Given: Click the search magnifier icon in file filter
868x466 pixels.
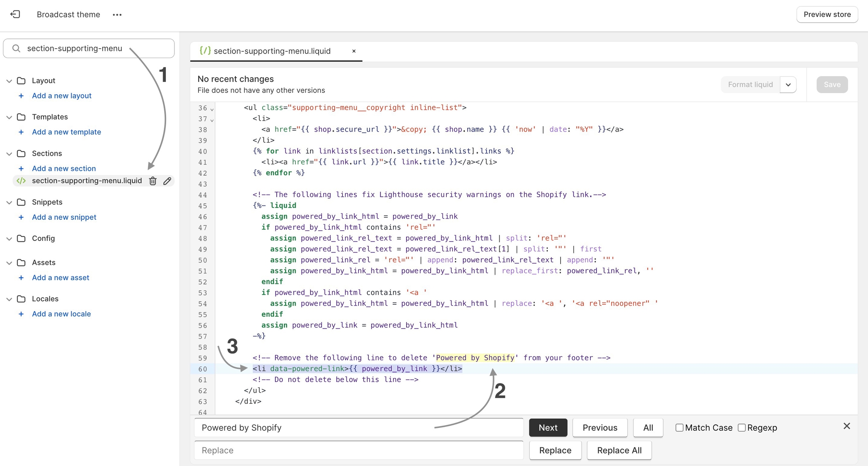Looking at the screenshot, I should pyautogui.click(x=16, y=48).
